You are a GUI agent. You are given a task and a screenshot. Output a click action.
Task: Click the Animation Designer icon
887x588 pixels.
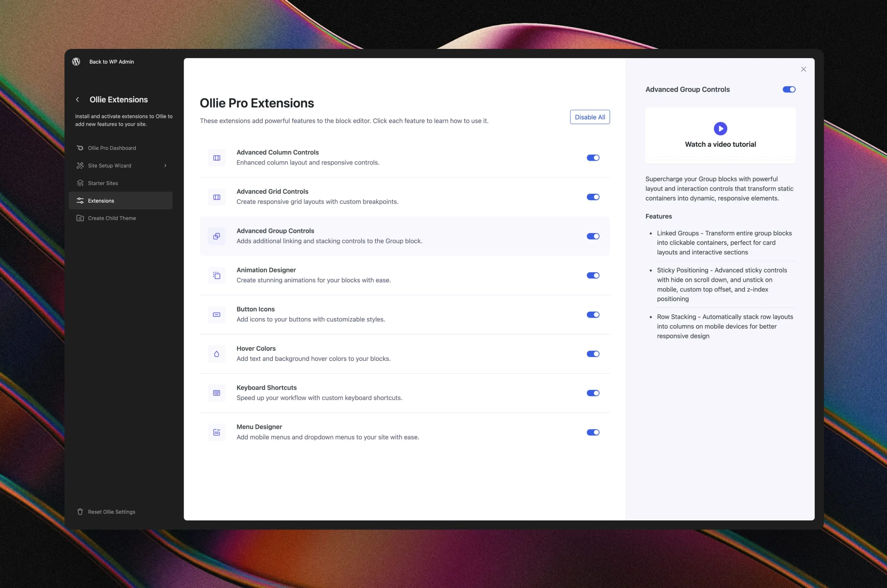(x=217, y=275)
